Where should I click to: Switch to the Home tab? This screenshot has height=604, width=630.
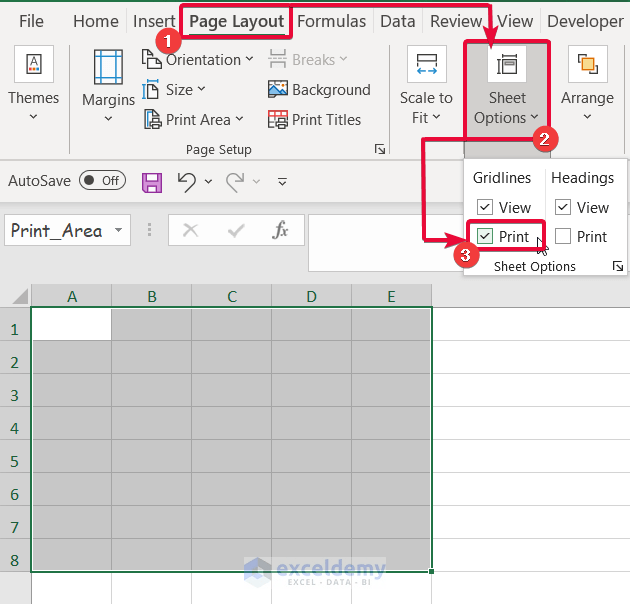96,21
